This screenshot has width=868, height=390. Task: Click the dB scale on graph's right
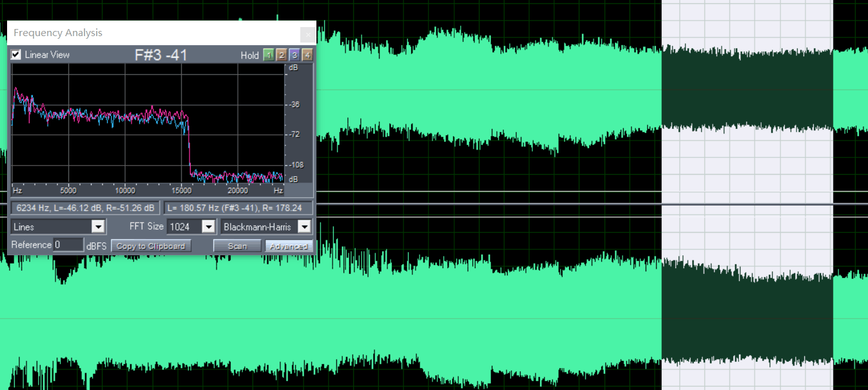(x=294, y=122)
